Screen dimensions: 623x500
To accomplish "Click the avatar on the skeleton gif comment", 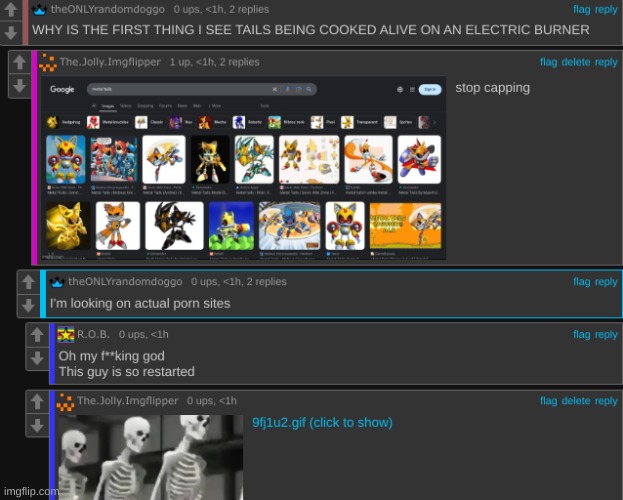I will pos(66,402).
